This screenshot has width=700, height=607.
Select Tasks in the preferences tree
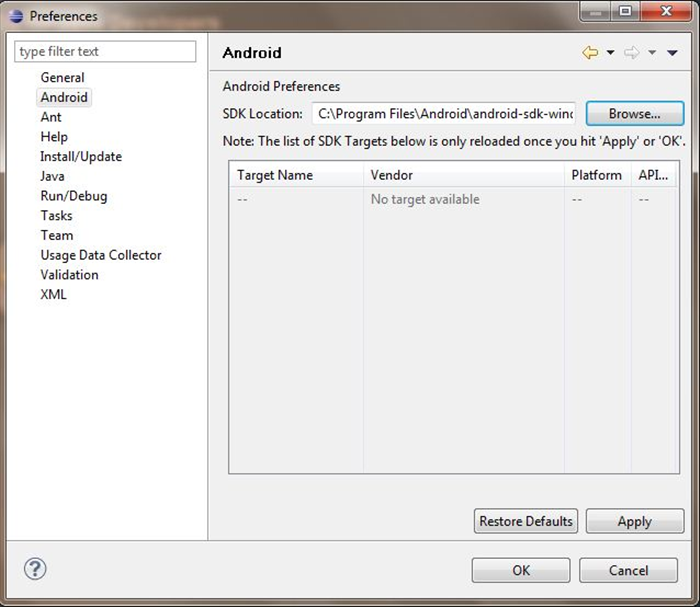point(56,216)
